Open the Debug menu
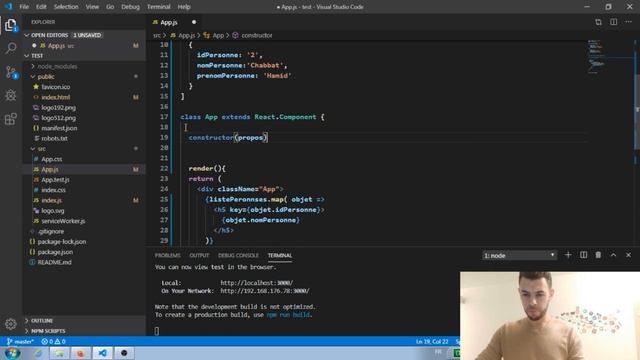 tap(131, 7)
